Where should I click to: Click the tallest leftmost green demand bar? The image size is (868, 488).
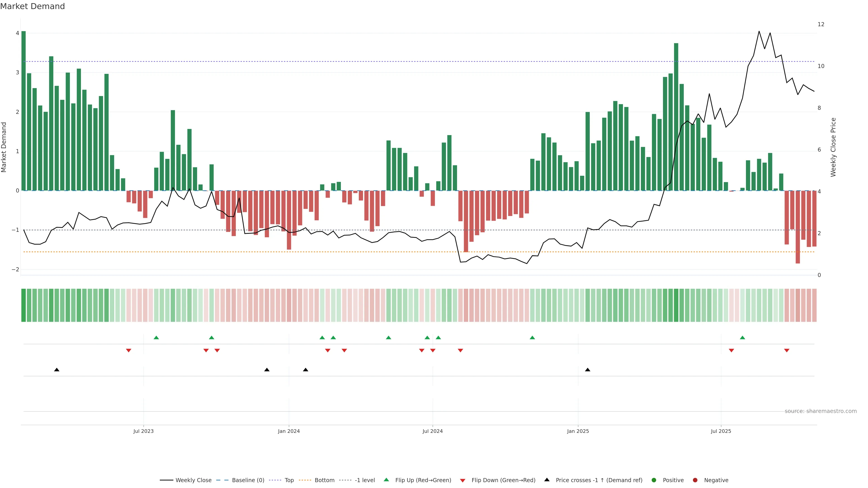click(24, 111)
